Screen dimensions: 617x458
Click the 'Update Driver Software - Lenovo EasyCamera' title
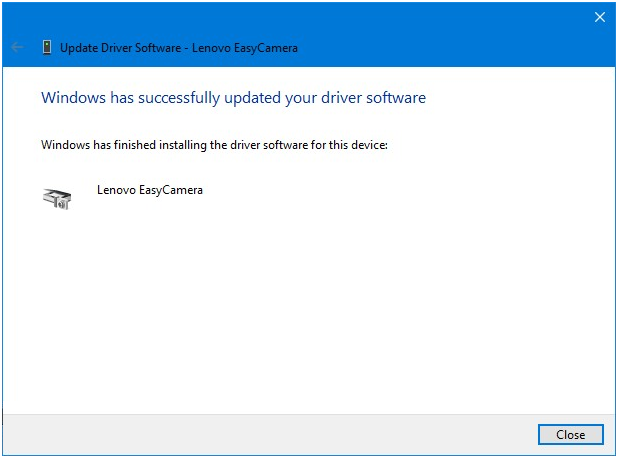click(179, 48)
